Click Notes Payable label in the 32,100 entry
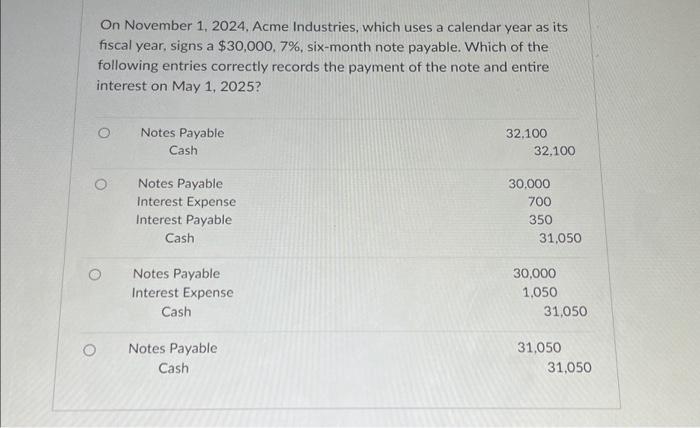This screenshot has width=700, height=428. click(182, 133)
